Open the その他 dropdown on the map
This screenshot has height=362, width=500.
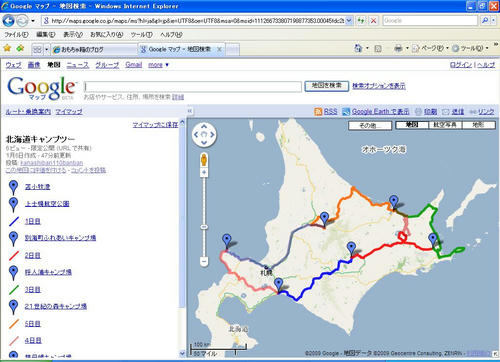370,125
